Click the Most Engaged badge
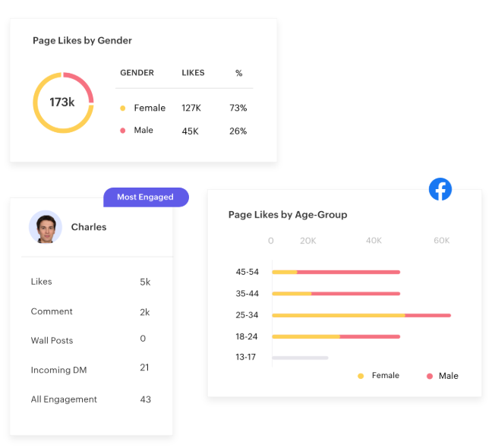 coord(145,197)
